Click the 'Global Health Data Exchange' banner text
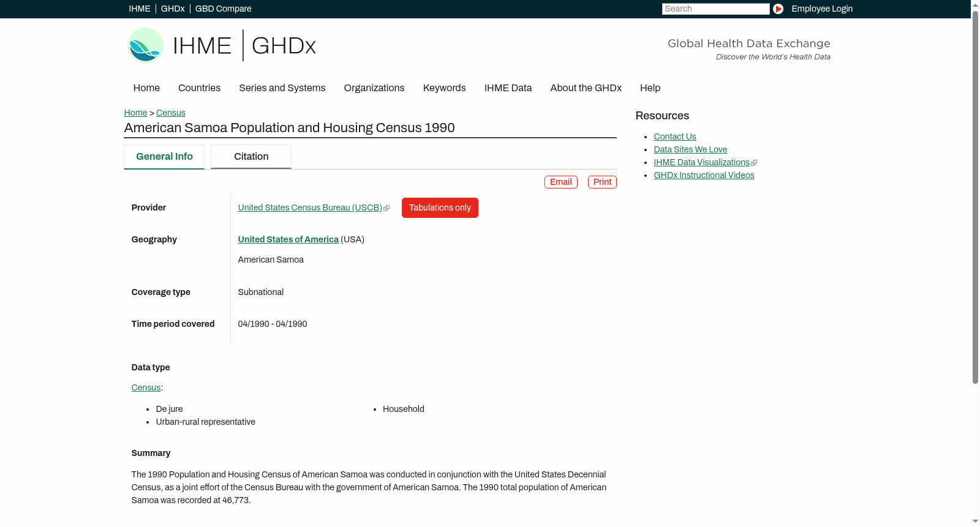This screenshot has height=527, width=980. [749, 43]
